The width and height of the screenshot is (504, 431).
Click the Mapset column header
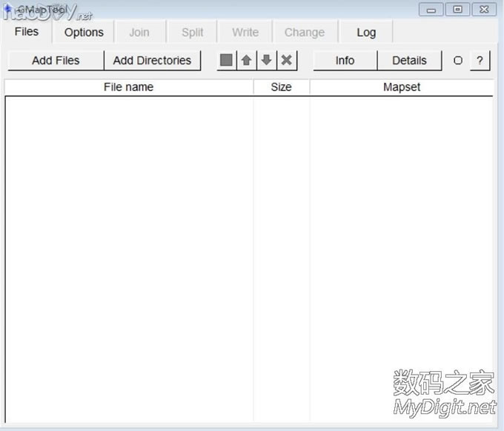[402, 87]
